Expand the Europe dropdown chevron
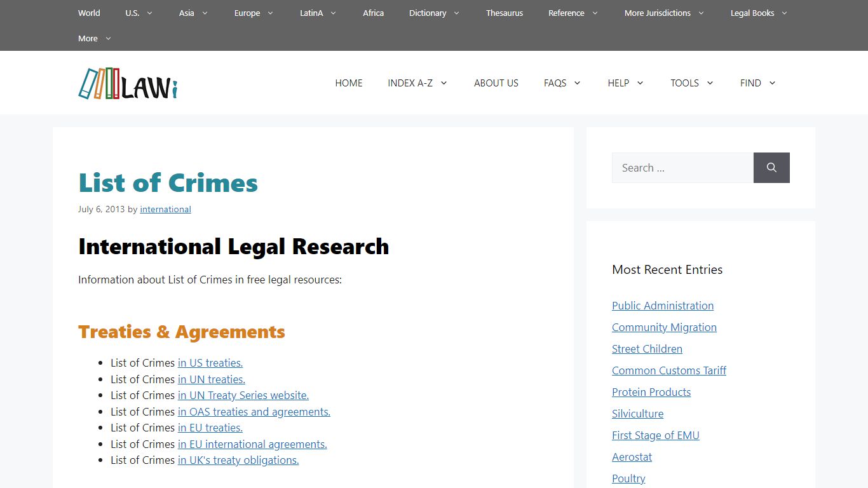The width and height of the screenshot is (868, 488). pos(270,13)
